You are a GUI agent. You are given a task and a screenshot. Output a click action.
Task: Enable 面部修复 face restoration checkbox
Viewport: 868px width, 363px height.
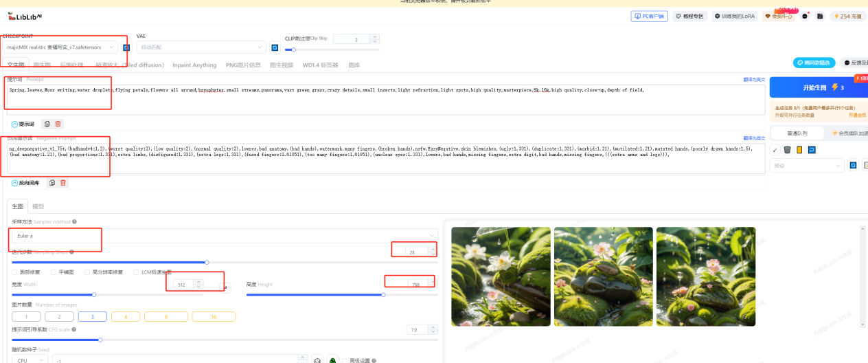[14, 272]
